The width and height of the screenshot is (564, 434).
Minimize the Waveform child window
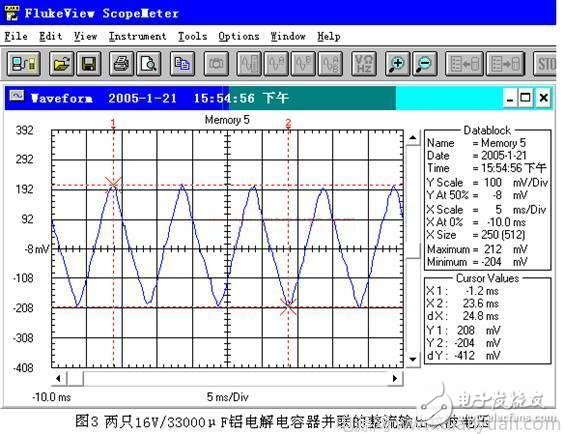coord(510,98)
